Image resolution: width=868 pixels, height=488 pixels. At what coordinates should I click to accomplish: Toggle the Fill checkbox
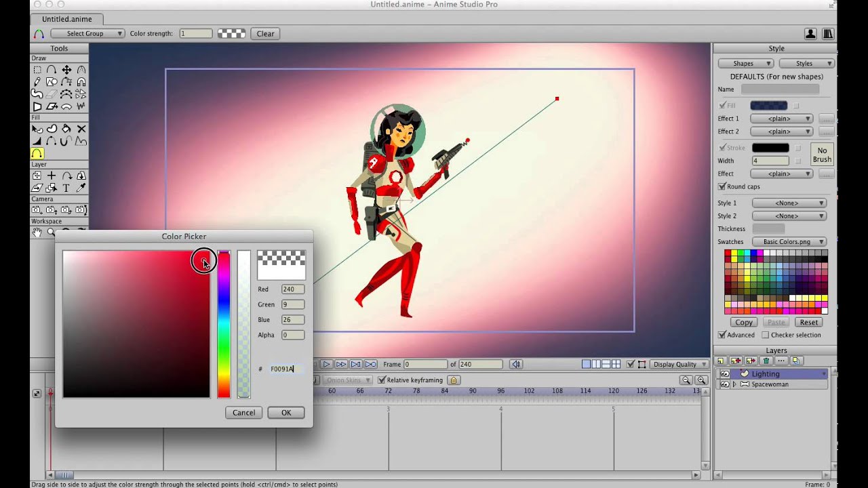[722, 106]
